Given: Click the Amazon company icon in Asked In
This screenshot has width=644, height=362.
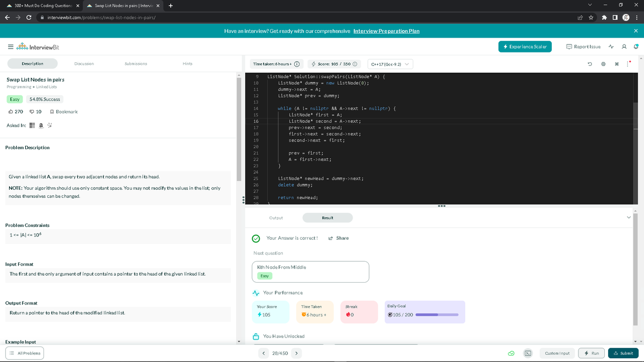Looking at the screenshot, I should pyautogui.click(x=41, y=125).
